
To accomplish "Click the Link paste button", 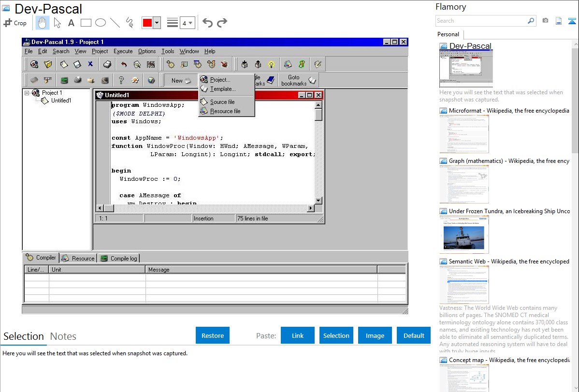I will point(298,335).
